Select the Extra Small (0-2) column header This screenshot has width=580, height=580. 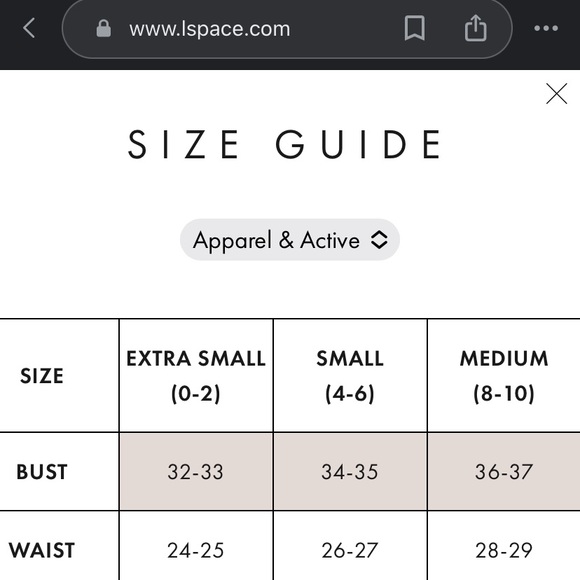[196, 375]
